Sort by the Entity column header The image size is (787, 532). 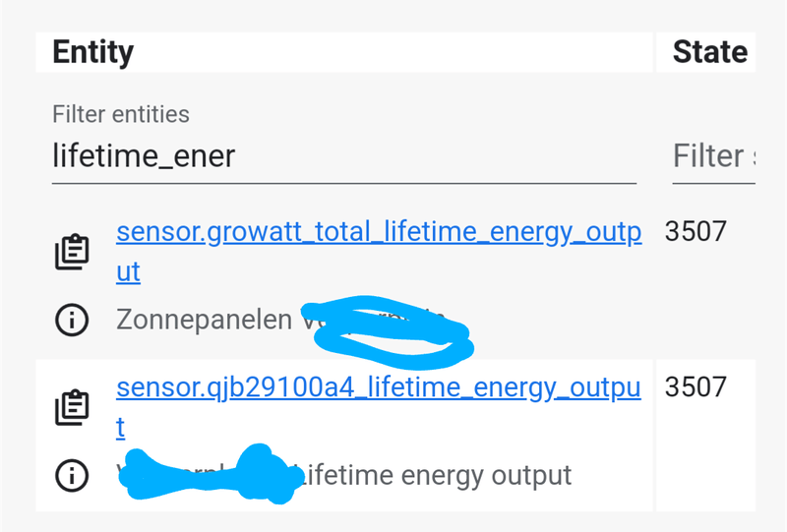(x=93, y=52)
